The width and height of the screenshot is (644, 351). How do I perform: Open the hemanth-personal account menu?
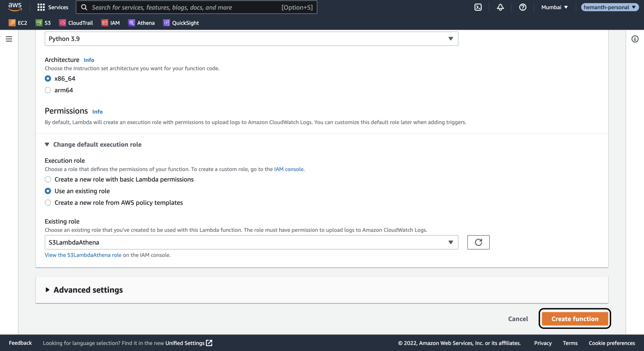coord(609,7)
